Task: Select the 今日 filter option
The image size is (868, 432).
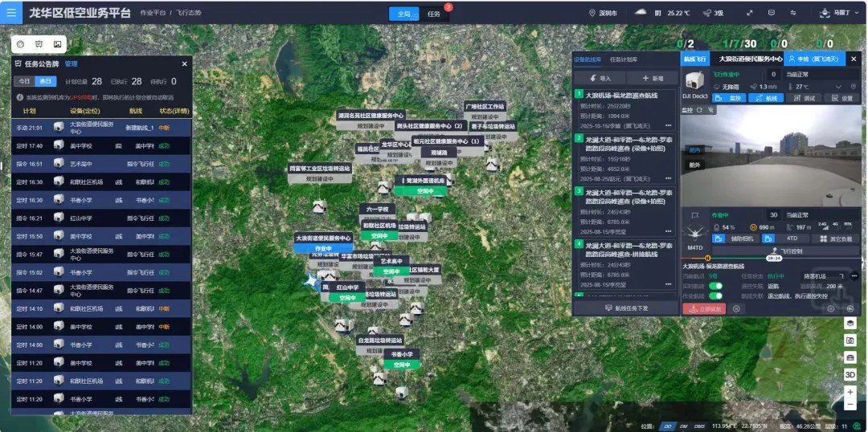Action: [24, 81]
